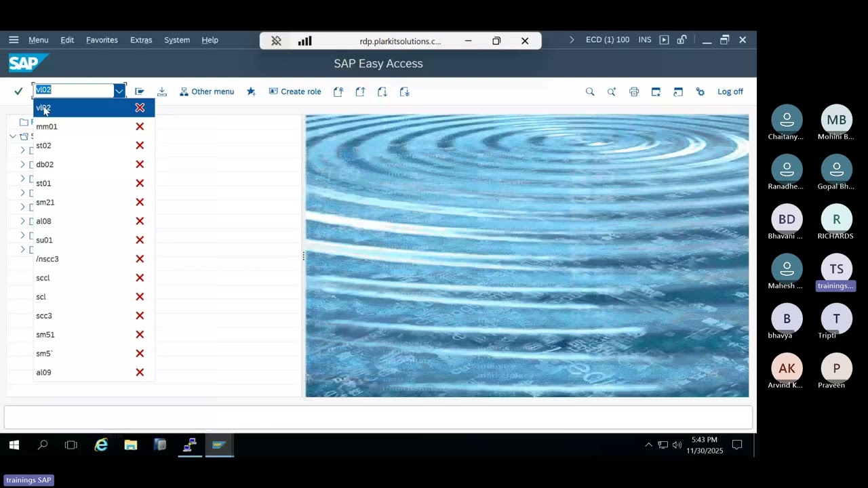Click the Create role button
The width and height of the screenshot is (868, 488).
[295, 91]
